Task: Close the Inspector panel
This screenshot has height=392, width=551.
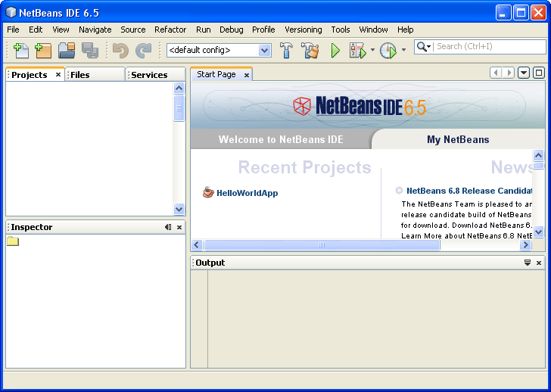Action: pos(179,227)
